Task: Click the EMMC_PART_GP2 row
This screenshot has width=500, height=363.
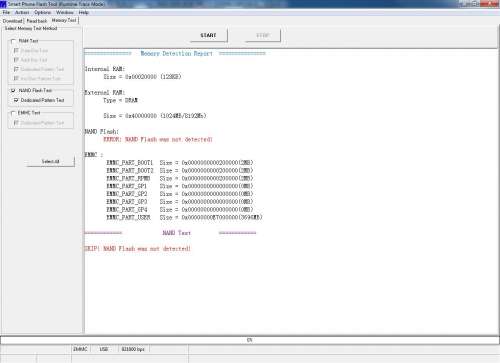Action: pos(180,194)
